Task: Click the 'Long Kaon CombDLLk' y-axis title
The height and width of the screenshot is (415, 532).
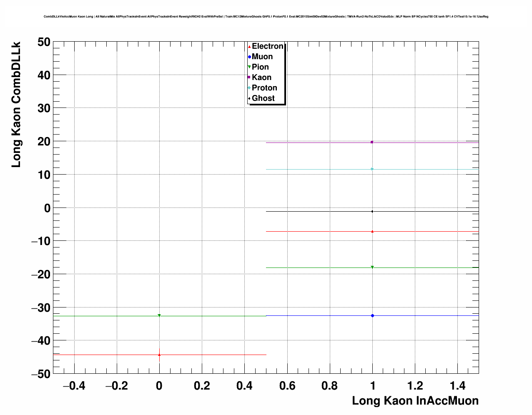Action: click(x=16, y=104)
